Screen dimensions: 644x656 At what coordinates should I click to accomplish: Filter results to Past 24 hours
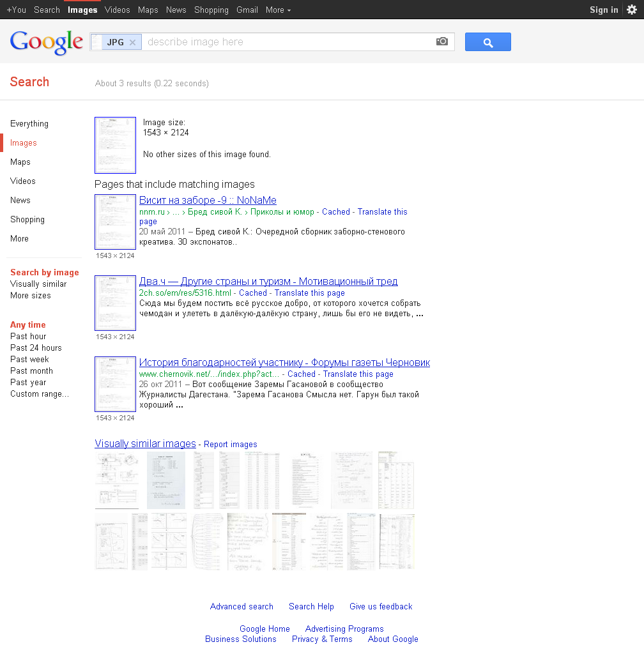[36, 347]
